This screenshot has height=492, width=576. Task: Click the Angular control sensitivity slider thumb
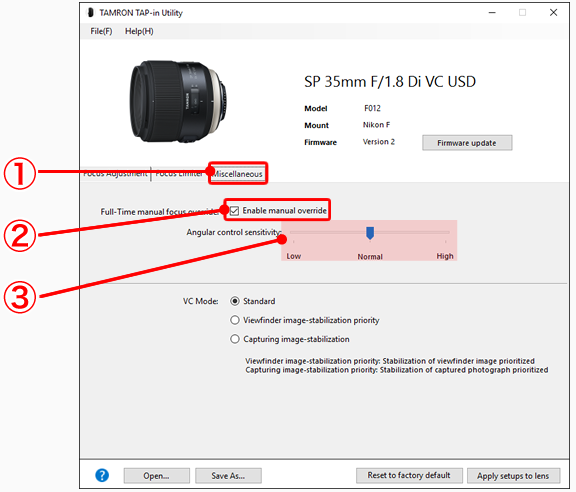click(x=370, y=233)
